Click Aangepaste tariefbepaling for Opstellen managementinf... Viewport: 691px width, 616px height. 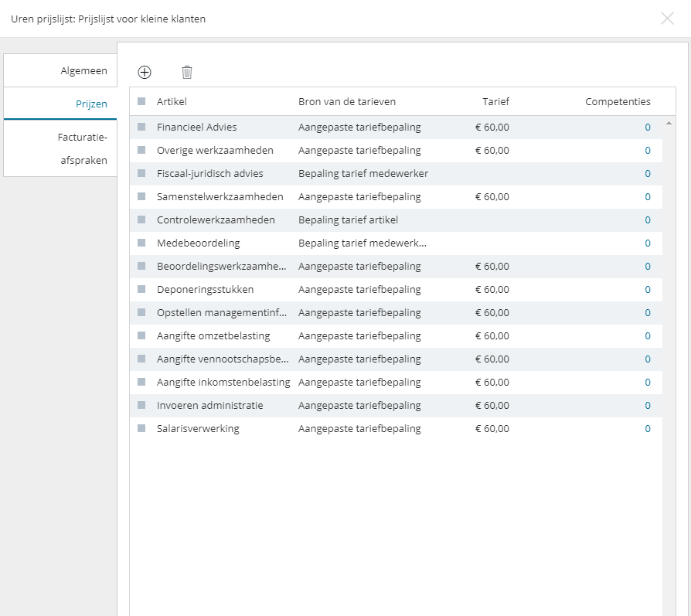point(359,312)
